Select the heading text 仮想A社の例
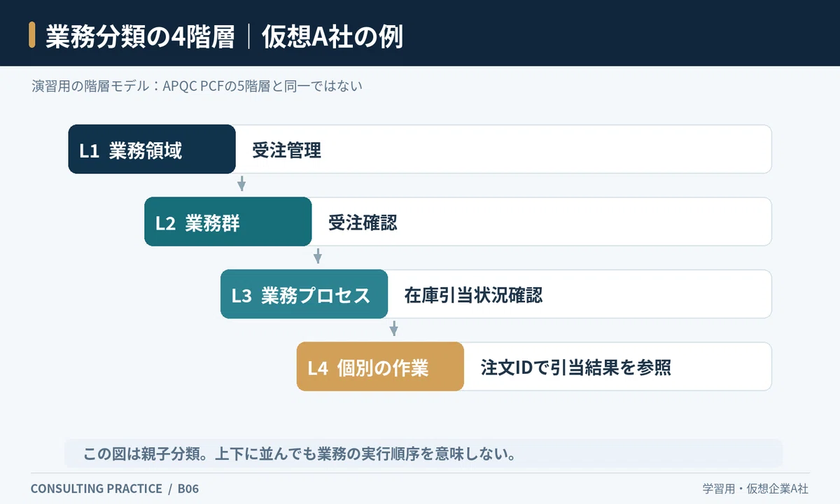Image resolution: width=840 pixels, height=504 pixels. coord(332,36)
